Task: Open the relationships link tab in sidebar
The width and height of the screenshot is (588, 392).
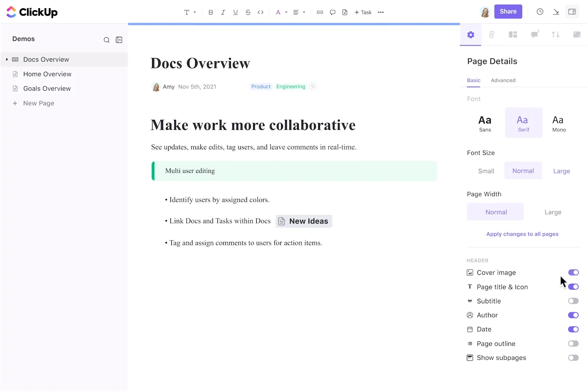Action: click(492, 34)
